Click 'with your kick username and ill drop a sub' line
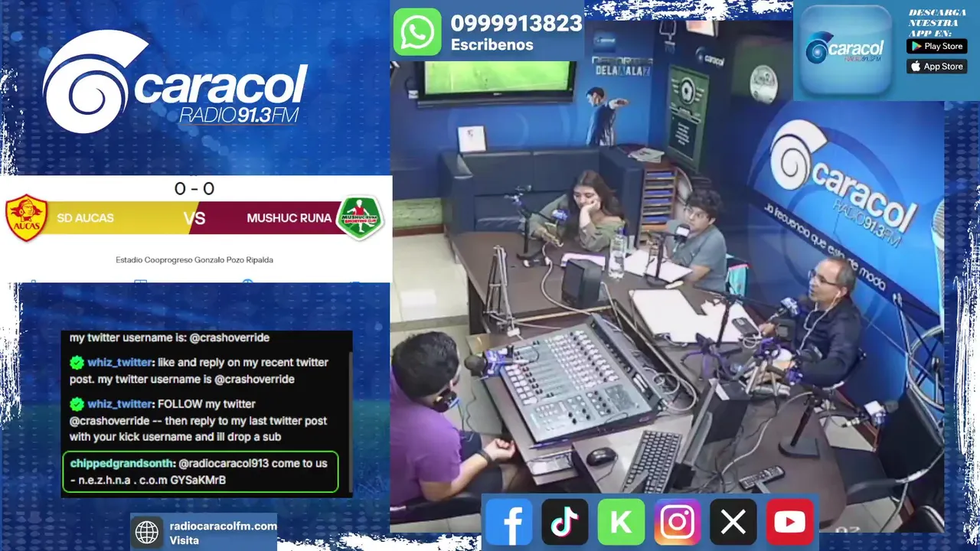Viewport: 980px width, 551px height. (175, 437)
